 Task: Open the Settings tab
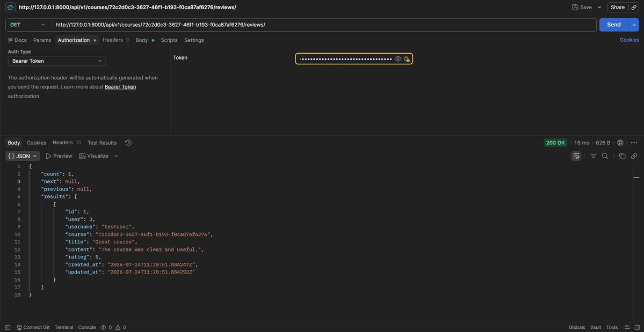click(x=194, y=40)
